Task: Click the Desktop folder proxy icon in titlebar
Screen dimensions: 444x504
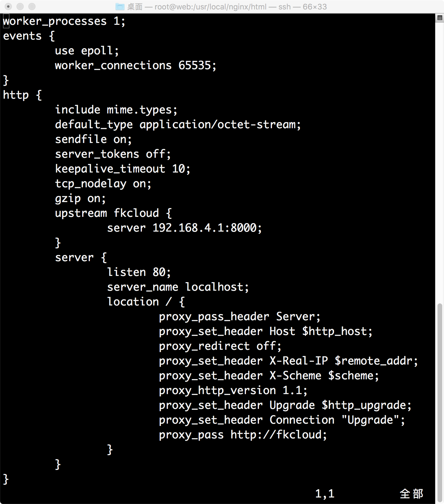Action: point(120,6)
